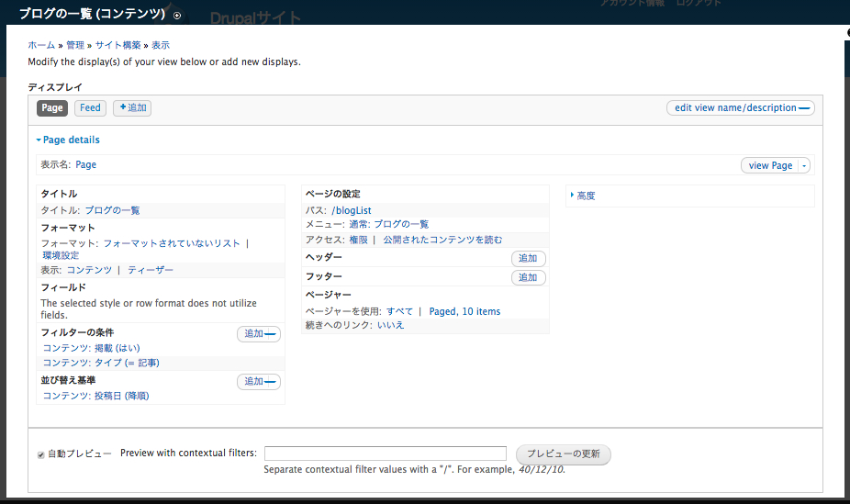
Task: Toggle the 自動プレビュー checkbox
Action: tap(40, 454)
